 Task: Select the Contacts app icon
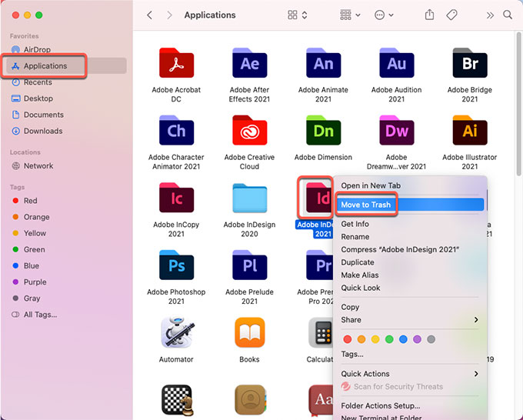click(x=249, y=400)
